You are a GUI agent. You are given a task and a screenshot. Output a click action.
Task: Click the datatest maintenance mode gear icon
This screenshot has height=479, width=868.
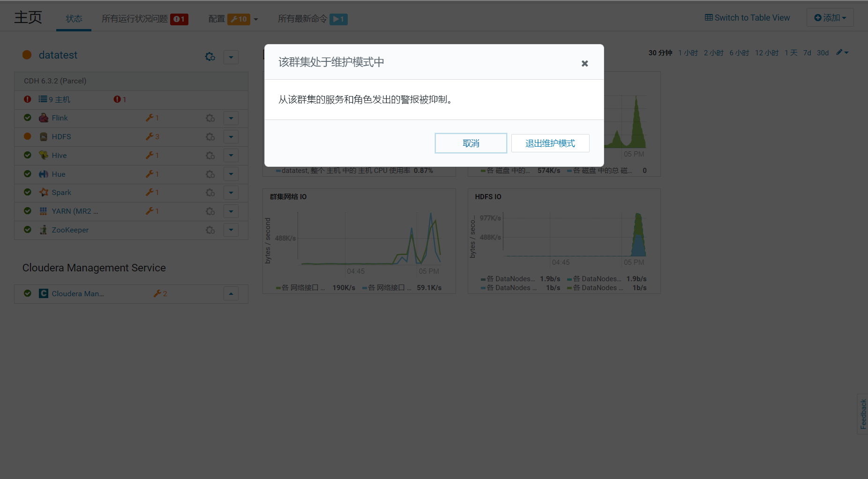click(210, 57)
